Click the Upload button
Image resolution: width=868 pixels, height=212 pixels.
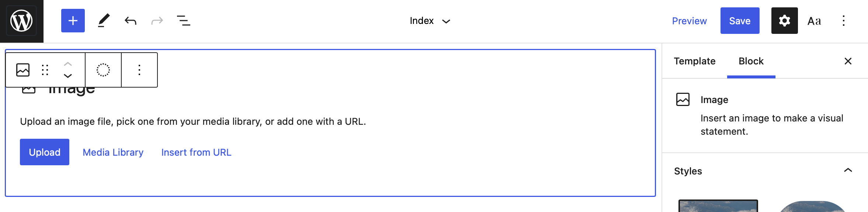[x=45, y=152]
